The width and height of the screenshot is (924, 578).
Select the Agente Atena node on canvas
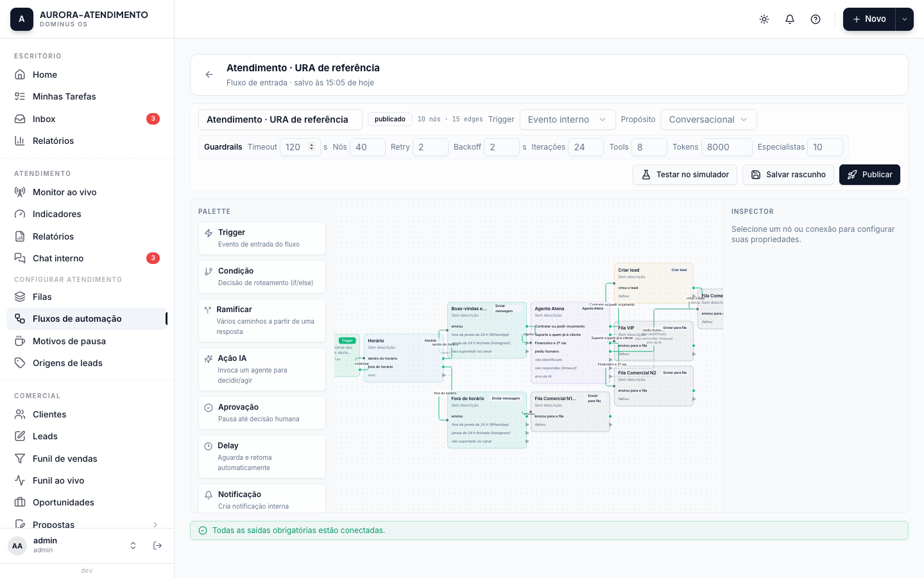tap(570, 342)
